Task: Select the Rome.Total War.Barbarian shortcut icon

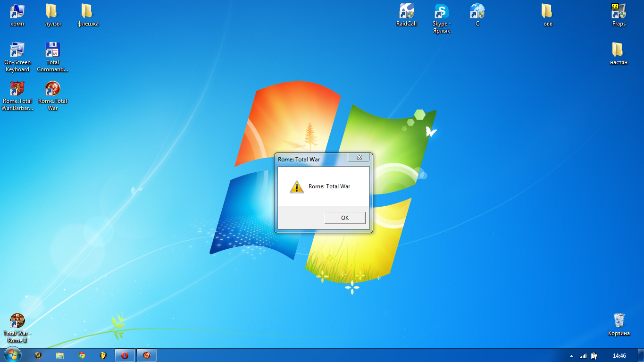Action: click(x=17, y=96)
